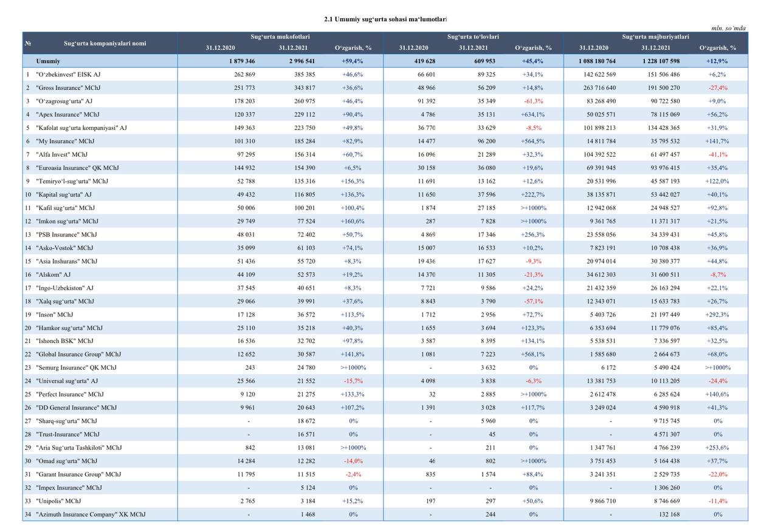
Task: Click Global Insurance Group value +568,1%
Action: pos(533,355)
